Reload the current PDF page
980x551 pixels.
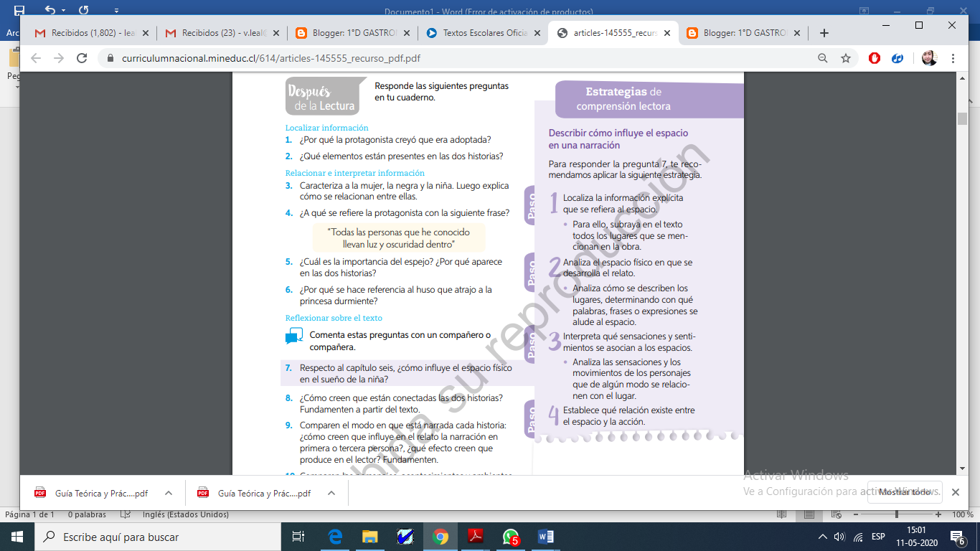(82, 58)
